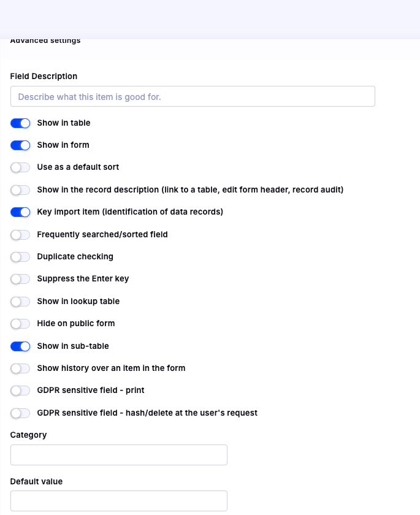420x515 pixels.
Task: Disable Key import item toggle
Action: point(20,212)
